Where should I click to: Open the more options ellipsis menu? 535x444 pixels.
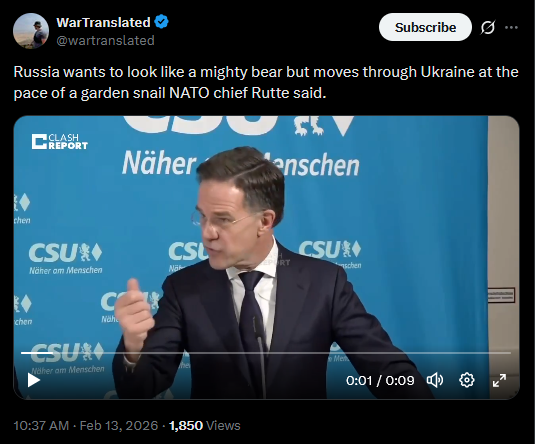coord(511,27)
